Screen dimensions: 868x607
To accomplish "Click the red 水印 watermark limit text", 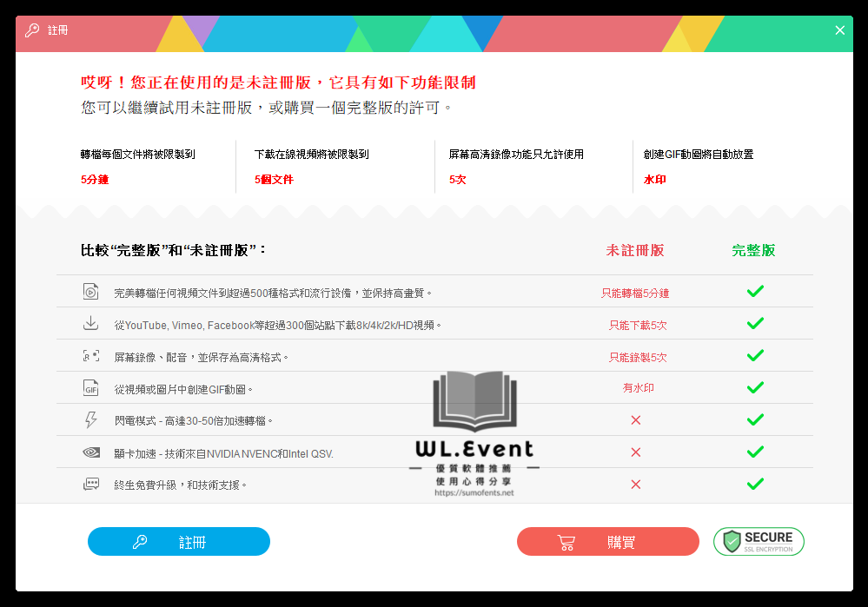I will (x=654, y=180).
